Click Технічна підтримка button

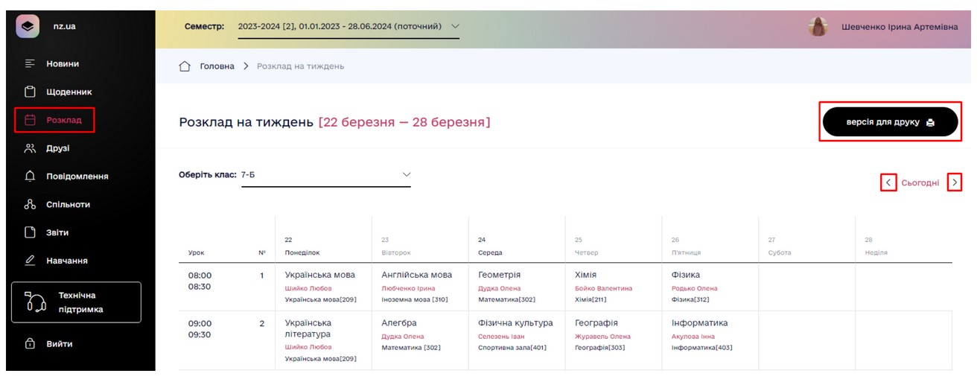point(76,302)
